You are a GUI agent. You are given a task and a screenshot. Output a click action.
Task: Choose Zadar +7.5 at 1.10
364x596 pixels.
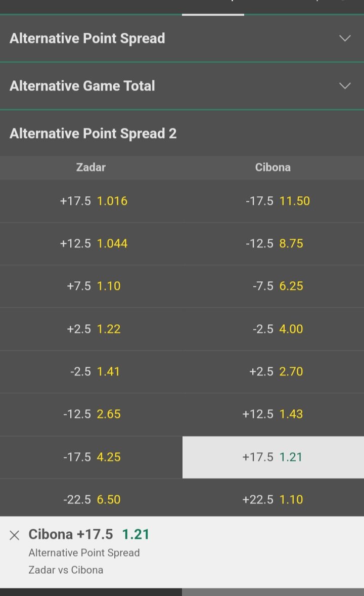coord(92,286)
